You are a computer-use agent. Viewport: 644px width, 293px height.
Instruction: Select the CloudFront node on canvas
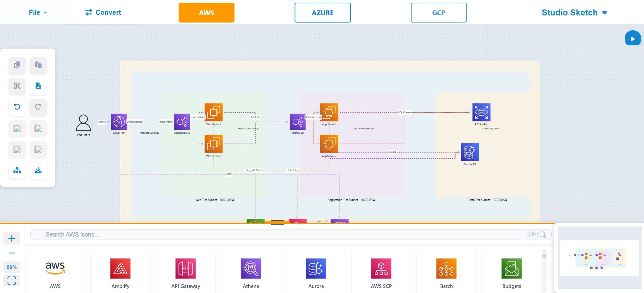[x=119, y=122]
